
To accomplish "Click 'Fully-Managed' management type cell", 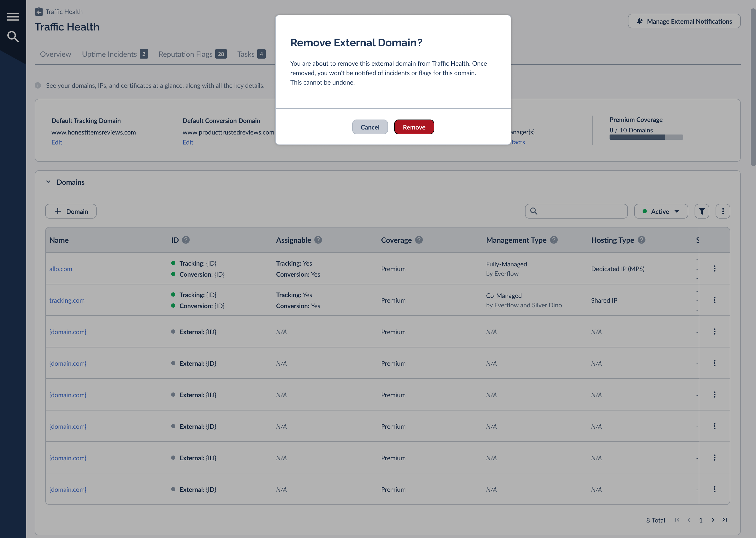I will point(506,264).
